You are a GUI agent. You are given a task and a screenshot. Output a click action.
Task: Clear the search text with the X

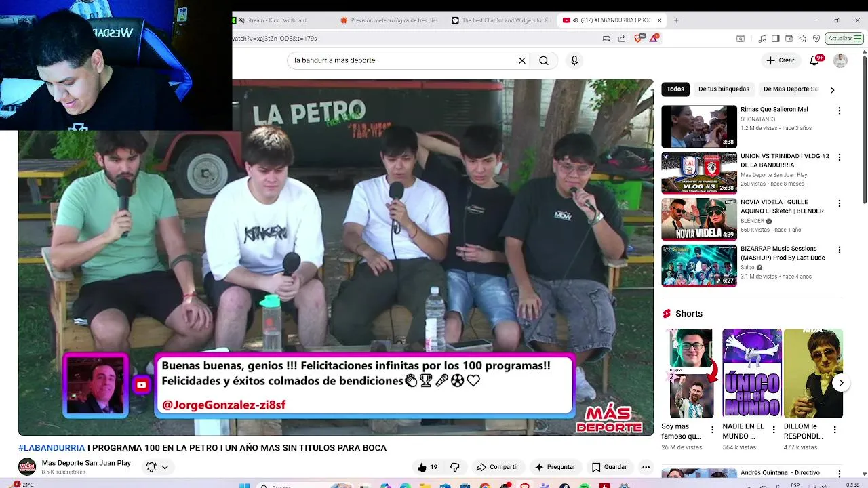click(x=522, y=60)
